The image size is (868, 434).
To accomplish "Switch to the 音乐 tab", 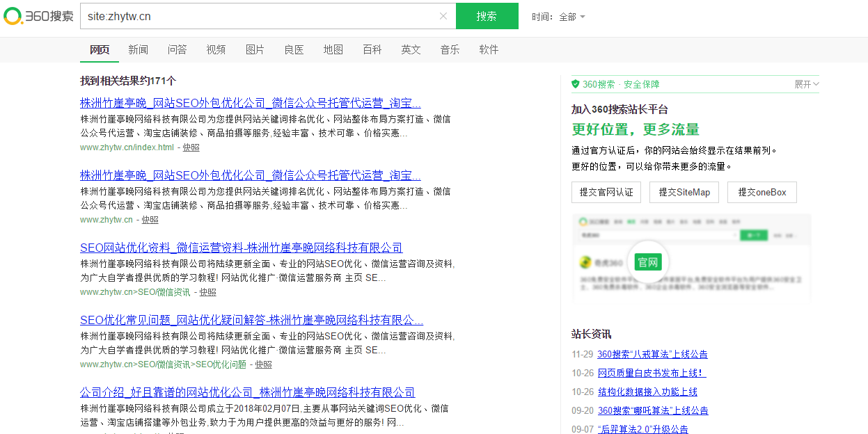I will pyautogui.click(x=450, y=49).
